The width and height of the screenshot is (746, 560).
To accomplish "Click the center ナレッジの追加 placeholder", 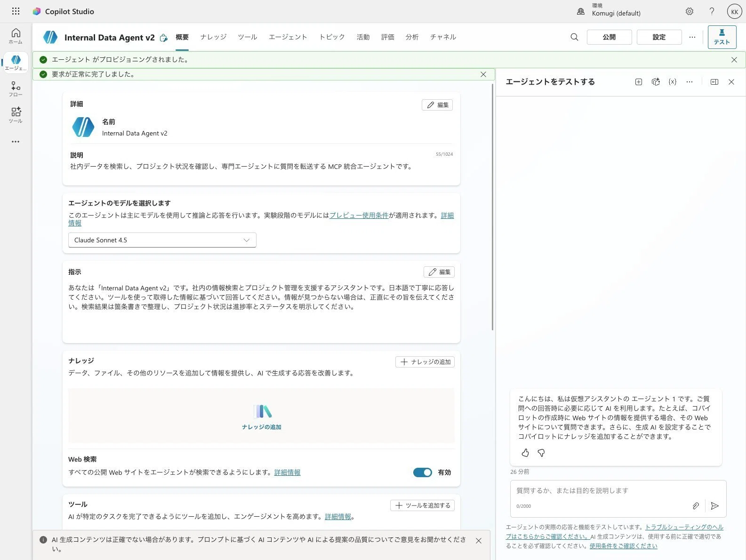I will 261,416.
